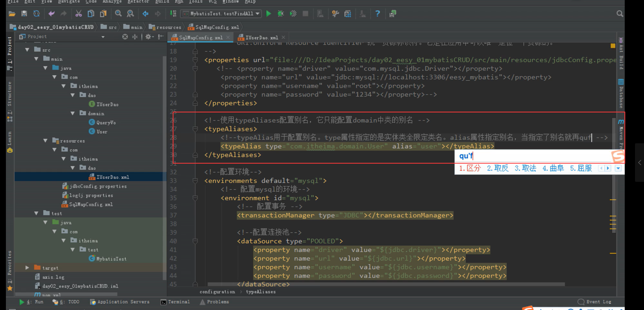
Task: Expand the target folder in tree
Action: [x=27, y=268]
